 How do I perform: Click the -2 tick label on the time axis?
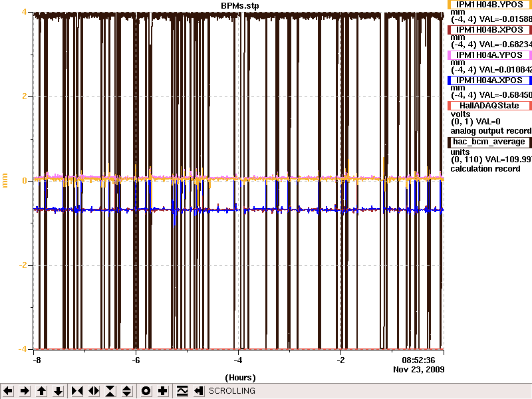[x=340, y=360]
